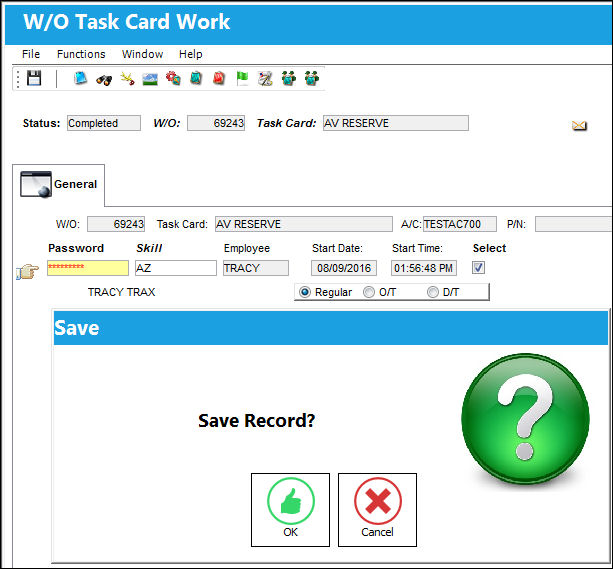Click the last people group toolbar icon
The image size is (613, 569).
coord(312,79)
